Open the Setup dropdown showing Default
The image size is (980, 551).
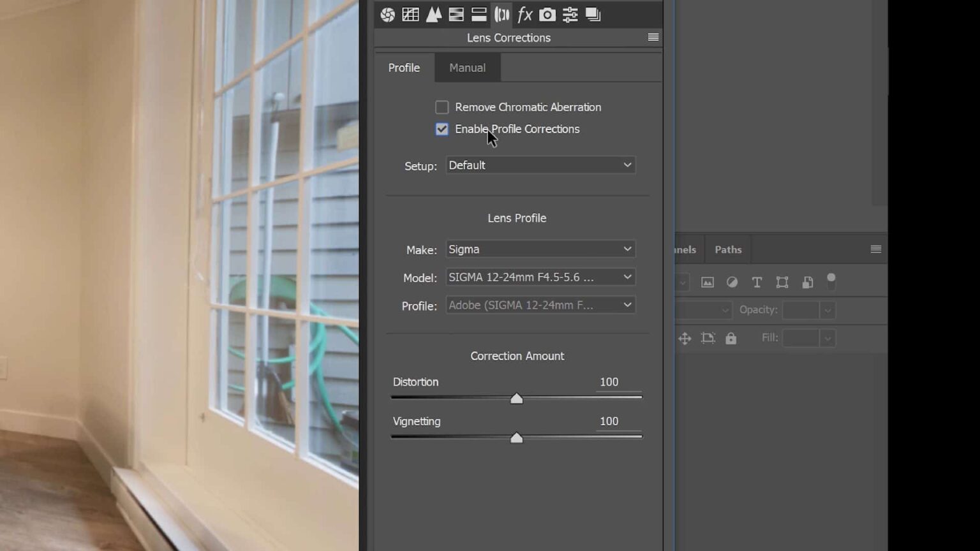pyautogui.click(x=540, y=165)
